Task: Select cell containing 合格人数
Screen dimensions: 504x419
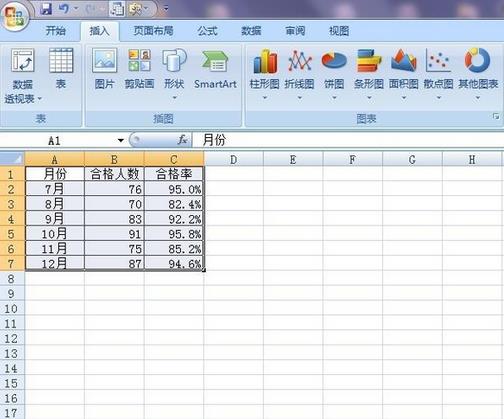Action: coord(114,174)
